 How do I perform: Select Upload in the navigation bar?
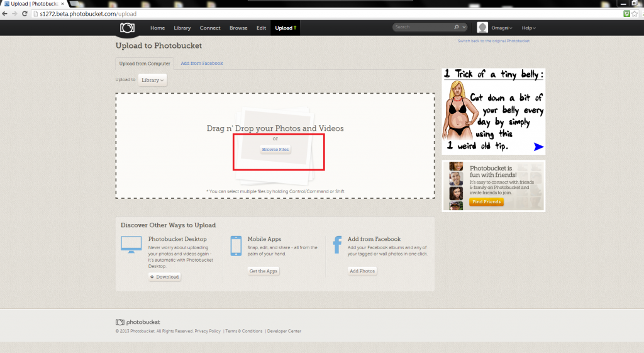coord(285,28)
